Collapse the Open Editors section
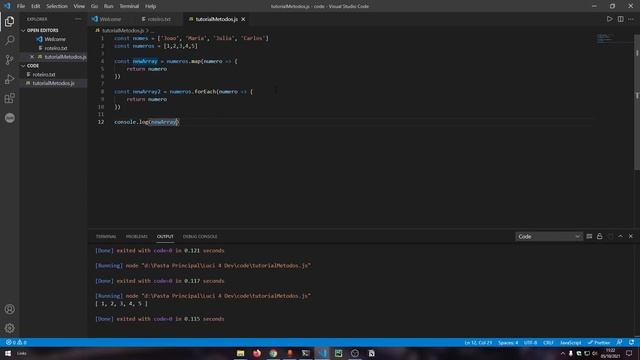Image resolution: width=640 pixels, height=360 pixels. [42, 30]
